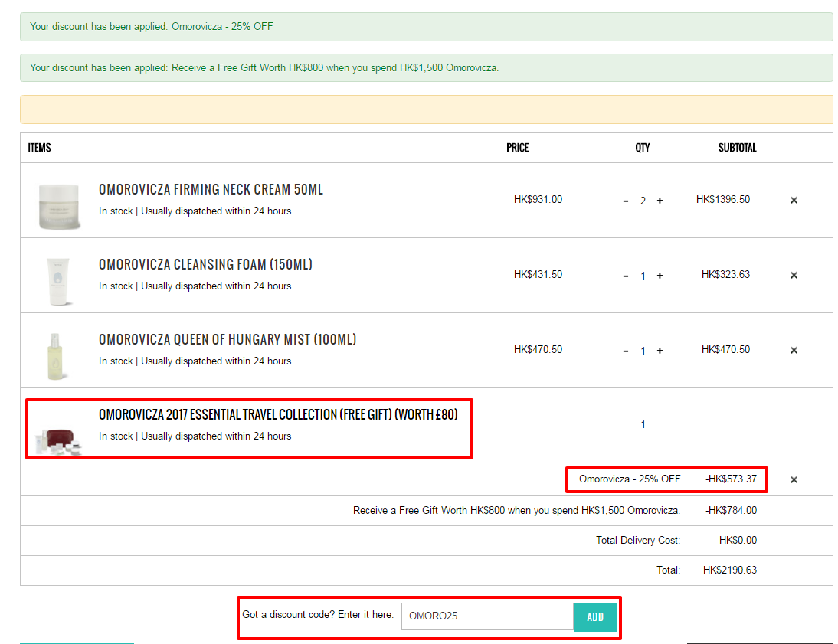
Task: Open Omorovicza Queen of Hungary Mist link
Action: (x=228, y=339)
